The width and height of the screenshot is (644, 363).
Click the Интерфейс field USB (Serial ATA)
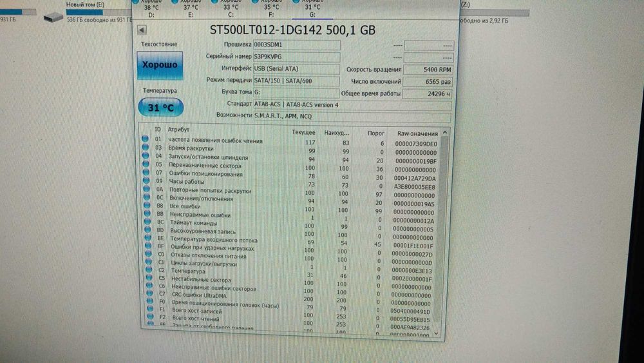296,68
